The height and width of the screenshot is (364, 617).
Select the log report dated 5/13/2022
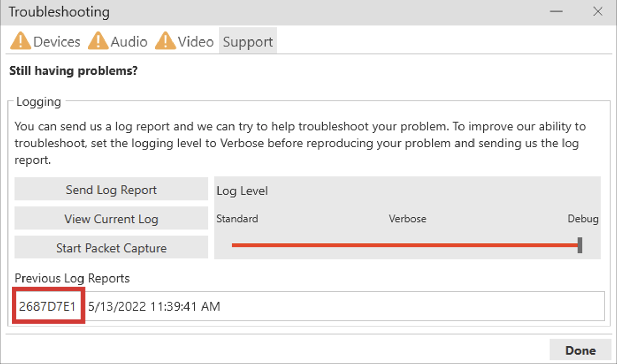coord(153,306)
